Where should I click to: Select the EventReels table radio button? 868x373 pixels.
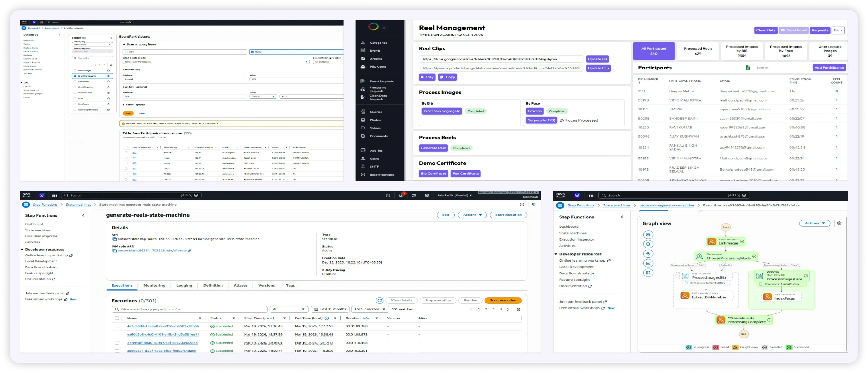(x=75, y=81)
